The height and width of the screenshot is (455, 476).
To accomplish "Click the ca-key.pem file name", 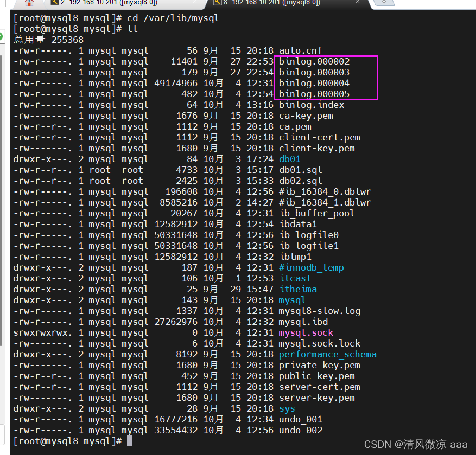I will [306, 116].
